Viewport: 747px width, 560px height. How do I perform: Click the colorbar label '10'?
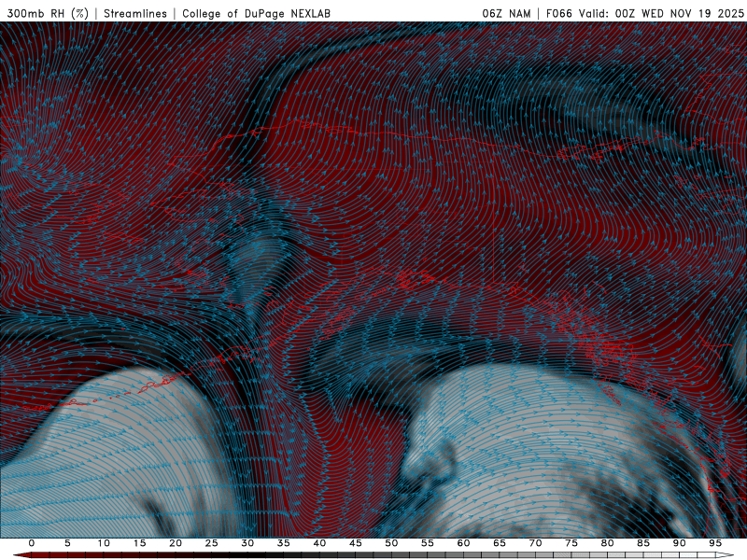pyautogui.click(x=104, y=543)
